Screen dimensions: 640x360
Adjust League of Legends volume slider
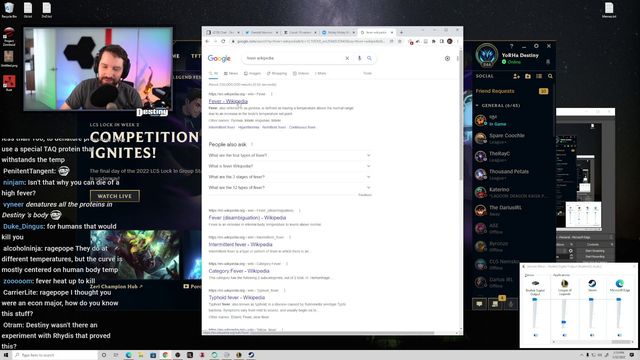564,322
